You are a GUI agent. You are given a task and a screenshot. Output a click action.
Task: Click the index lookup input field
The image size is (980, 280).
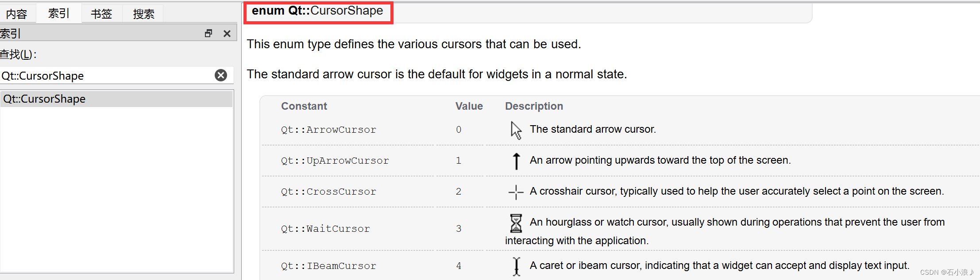tap(106, 76)
